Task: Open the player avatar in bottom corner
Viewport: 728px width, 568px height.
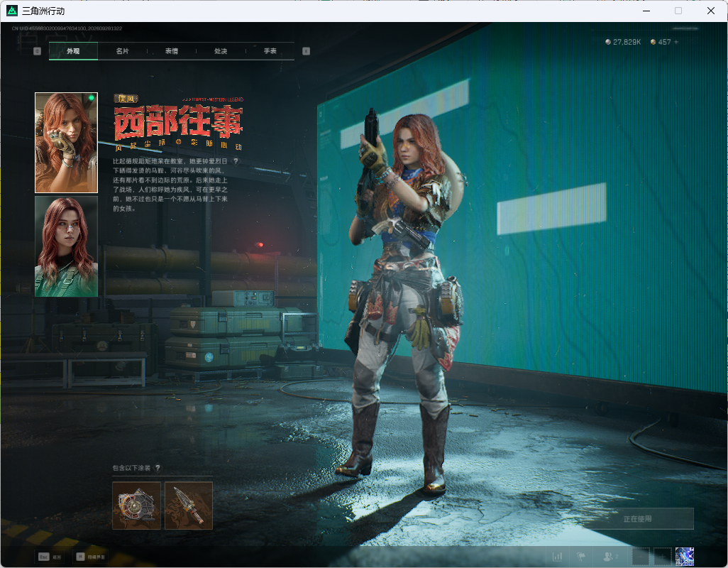Action: (x=684, y=557)
